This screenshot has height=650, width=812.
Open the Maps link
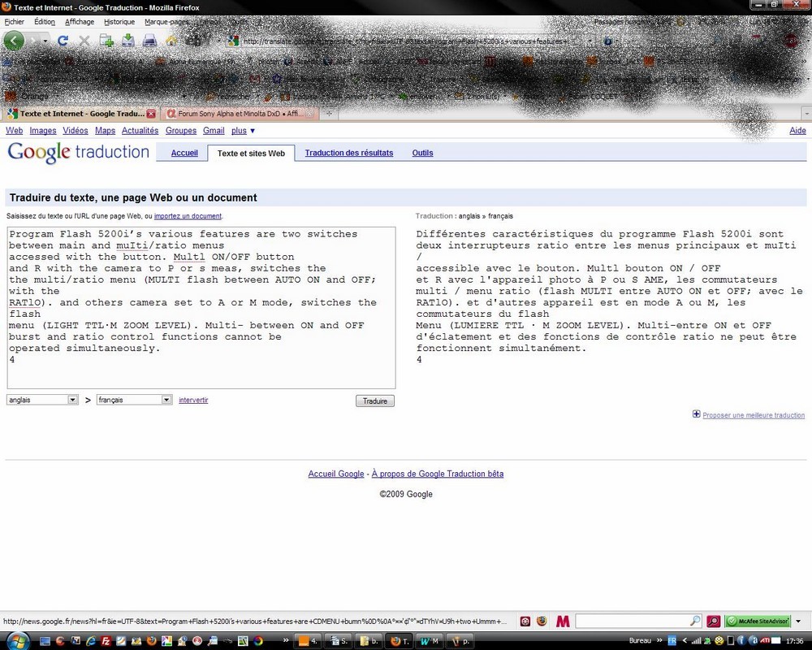[105, 131]
